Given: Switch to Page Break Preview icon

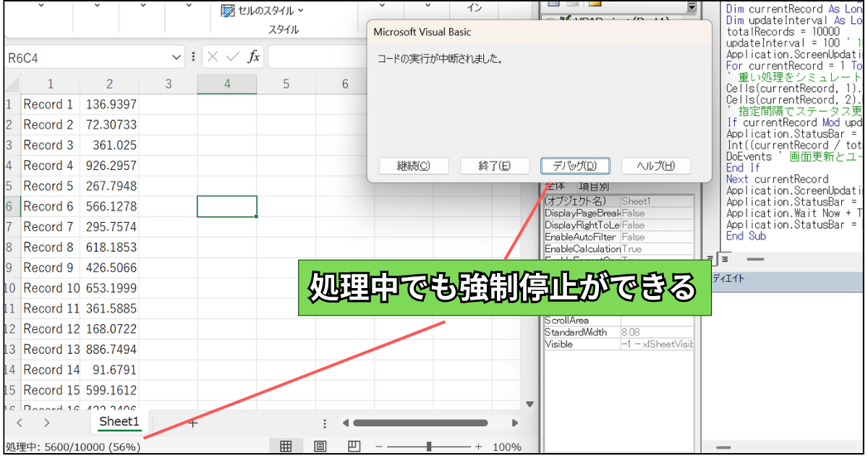Looking at the screenshot, I should pos(354,446).
